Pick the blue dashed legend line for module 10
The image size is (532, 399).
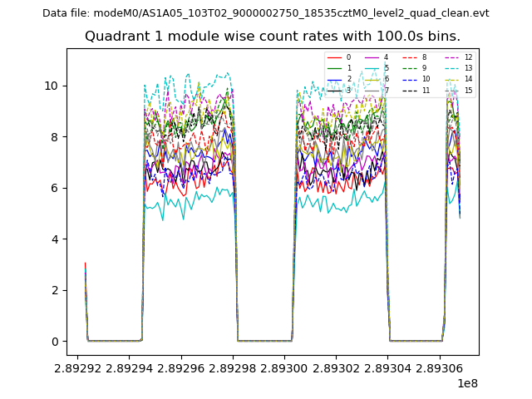click(410, 79)
